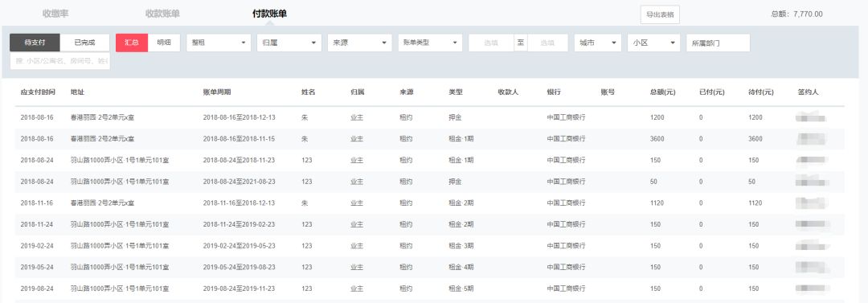Click the 租金·3期 type cell
Viewport: 868px width, 303px height.
(x=461, y=246)
